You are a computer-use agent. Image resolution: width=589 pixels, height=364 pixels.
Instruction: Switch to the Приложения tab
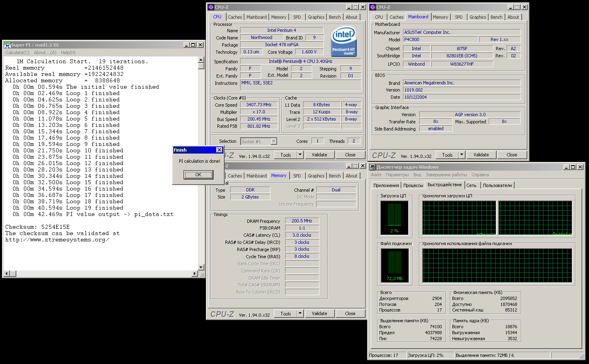[386, 185]
